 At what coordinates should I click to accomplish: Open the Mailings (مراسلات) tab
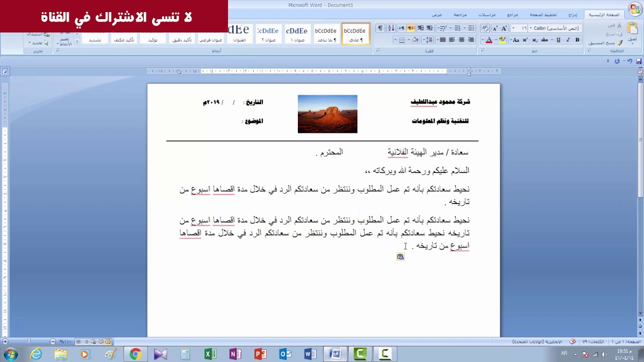point(487,15)
